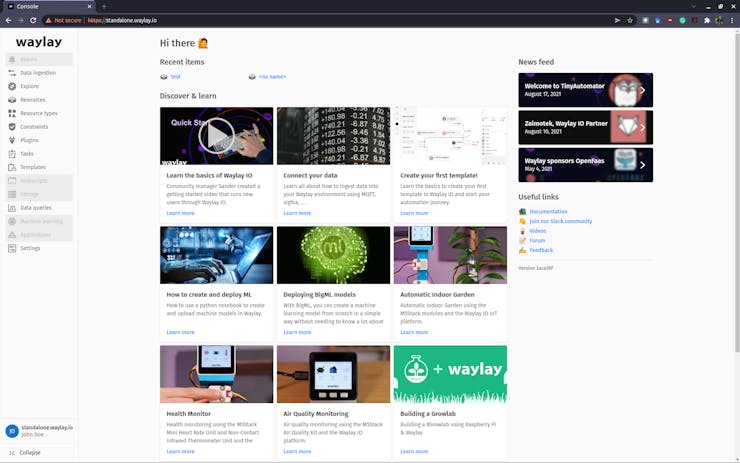Expand Waylay sponsors OpenFaas news chevron
The width and height of the screenshot is (740, 463).
click(x=643, y=165)
